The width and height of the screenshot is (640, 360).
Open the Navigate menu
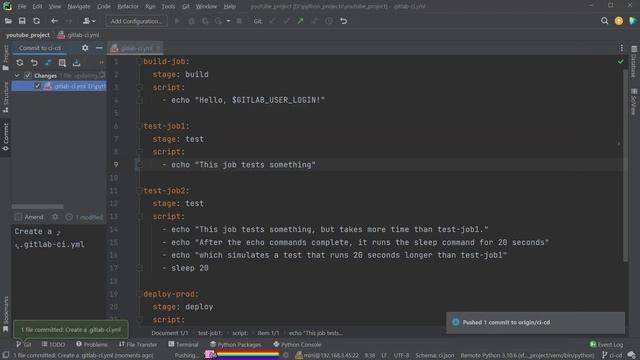pyautogui.click(x=79, y=7)
